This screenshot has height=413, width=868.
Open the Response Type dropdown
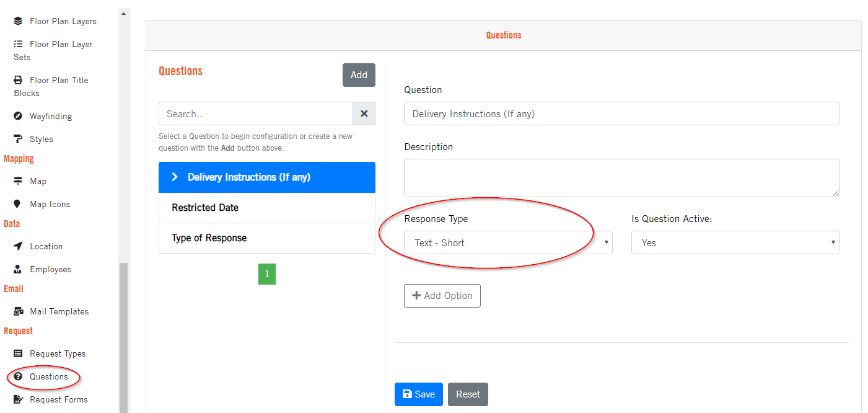coord(508,242)
